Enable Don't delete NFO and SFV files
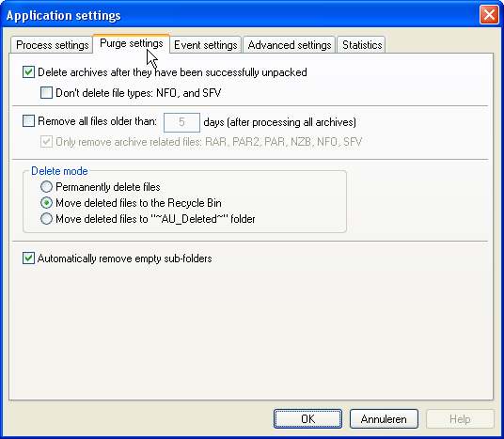 46,92
